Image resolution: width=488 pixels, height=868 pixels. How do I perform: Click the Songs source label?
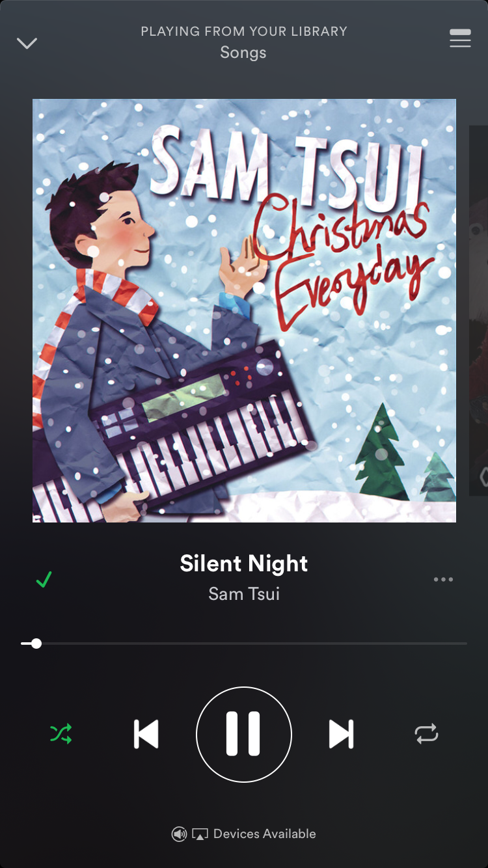pyautogui.click(x=243, y=53)
